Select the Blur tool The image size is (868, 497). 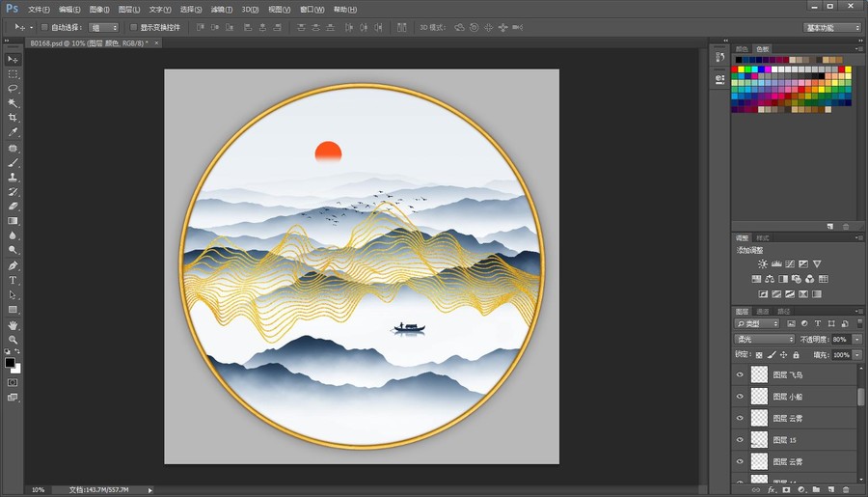13,235
